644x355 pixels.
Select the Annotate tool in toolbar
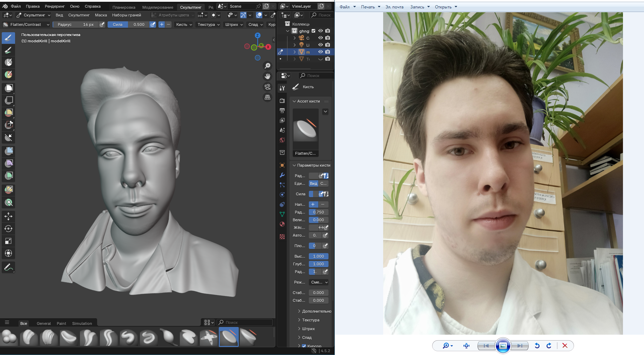click(8, 267)
